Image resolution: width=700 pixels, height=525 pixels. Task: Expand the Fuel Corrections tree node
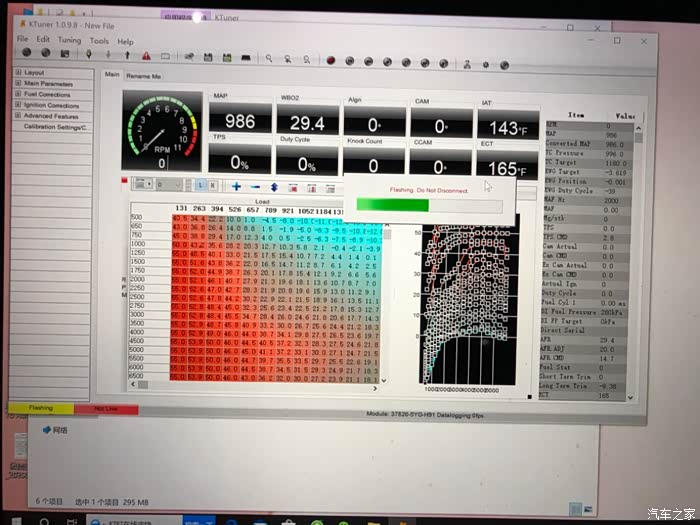pyautogui.click(x=18, y=94)
